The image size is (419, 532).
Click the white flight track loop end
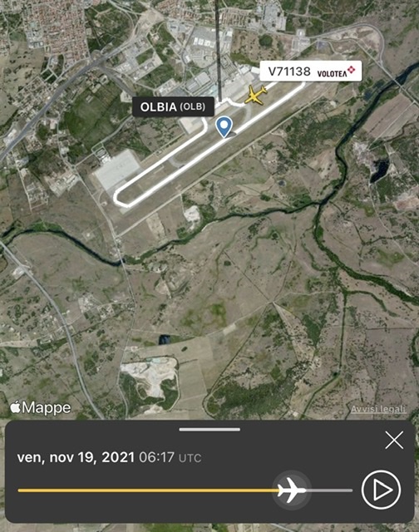121,199
